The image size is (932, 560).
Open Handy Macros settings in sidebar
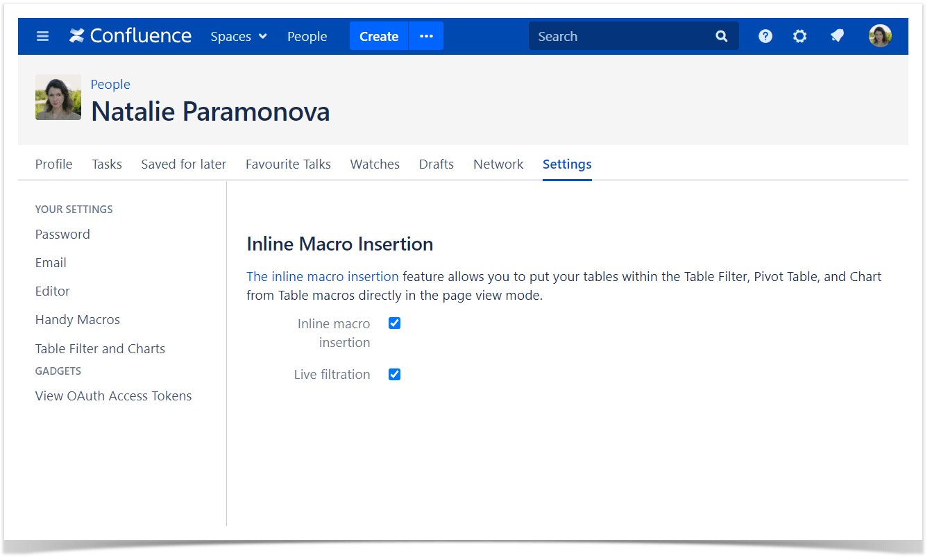pyautogui.click(x=78, y=320)
